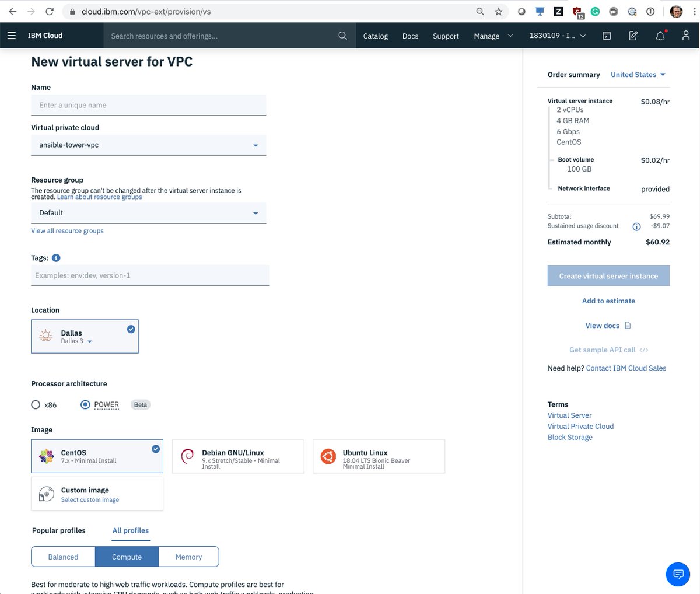
Task: Click the Select custom image link
Action: (x=90, y=500)
